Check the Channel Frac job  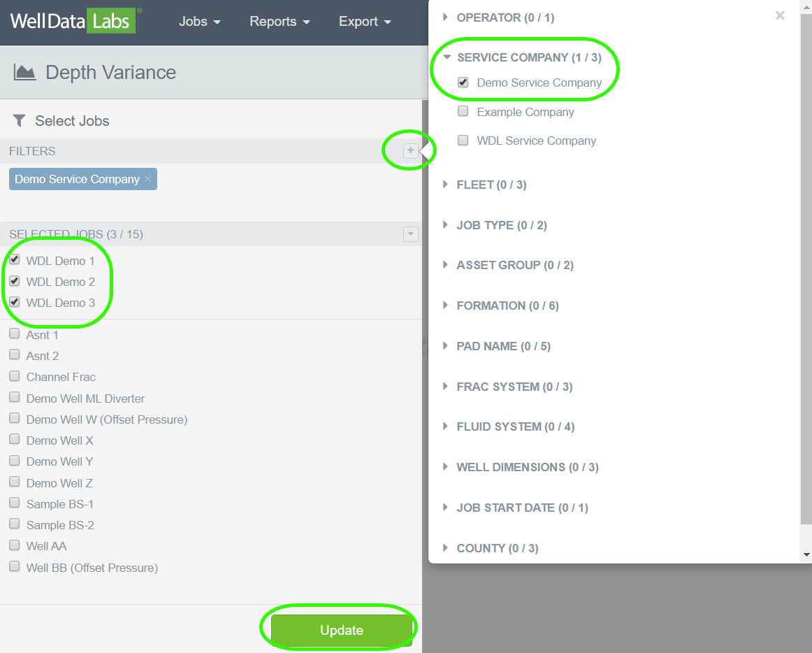tap(15, 376)
